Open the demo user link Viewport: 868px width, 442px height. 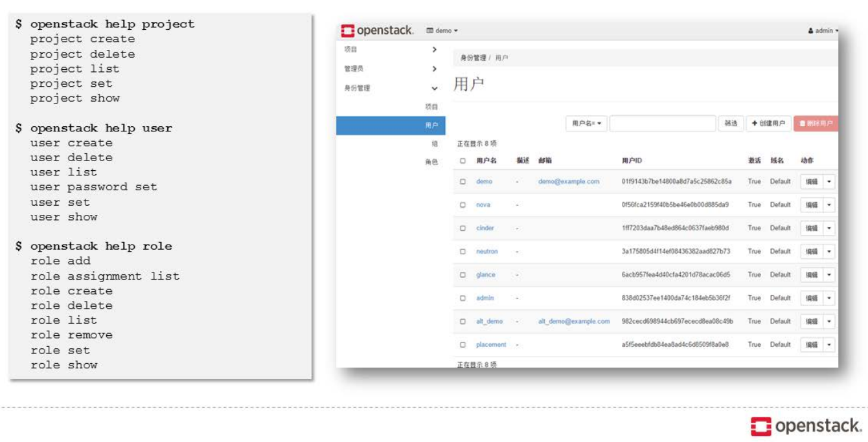[x=484, y=182]
